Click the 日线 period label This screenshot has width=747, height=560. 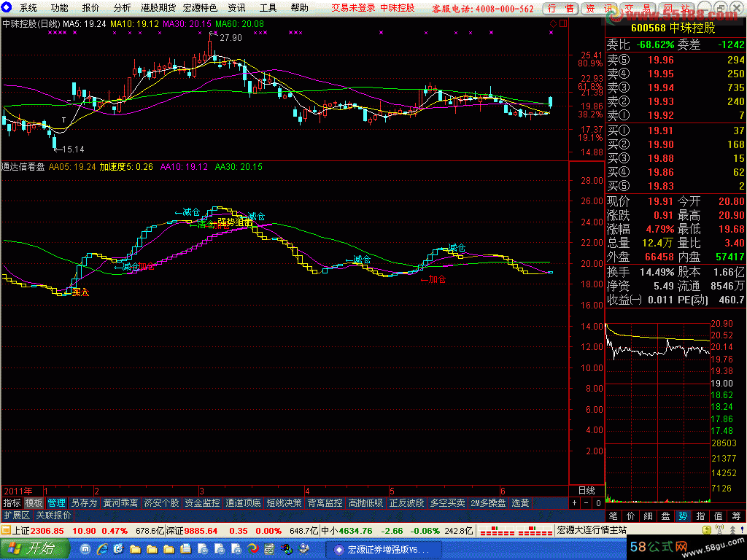pyautogui.click(x=587, y=491)
